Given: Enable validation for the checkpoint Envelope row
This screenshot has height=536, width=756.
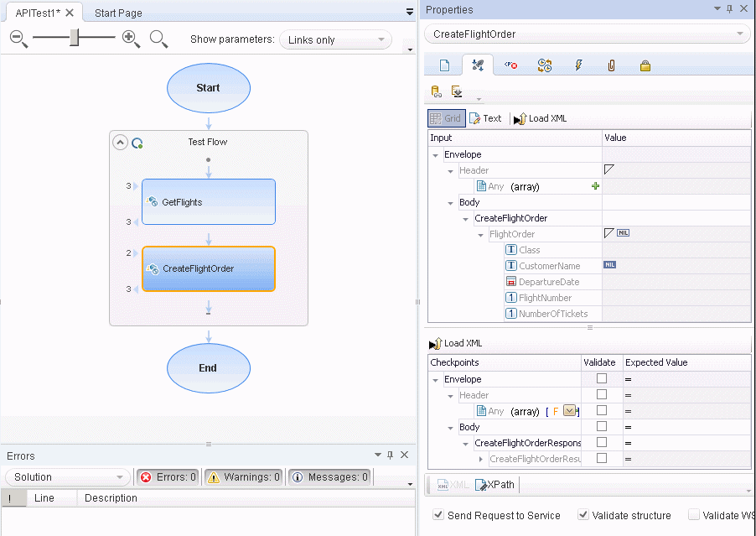Looking at the screenshot, I should 602,379.
